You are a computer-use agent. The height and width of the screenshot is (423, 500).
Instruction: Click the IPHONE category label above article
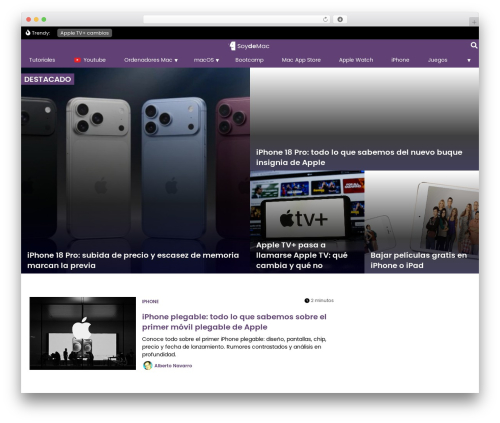pos(150,301)
